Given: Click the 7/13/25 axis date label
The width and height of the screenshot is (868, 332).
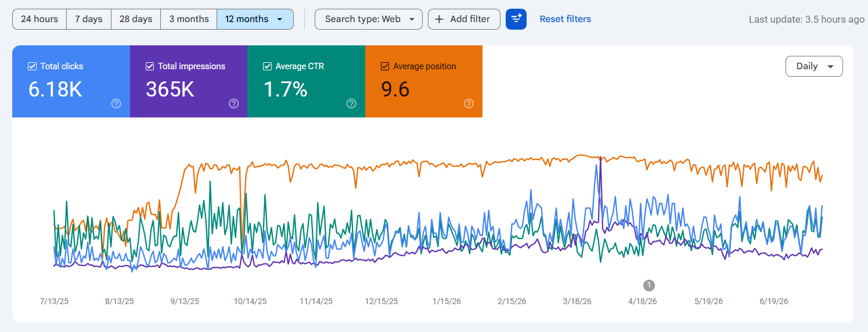Looking at the screenshot, I should [x=54, y=301].
